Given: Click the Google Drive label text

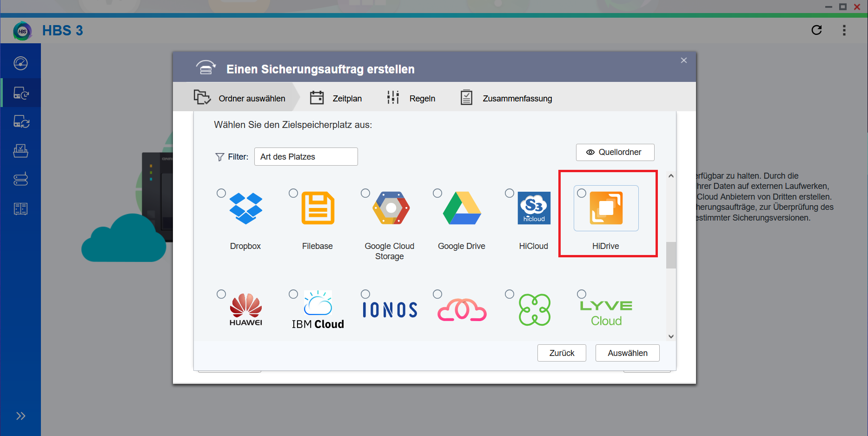Looking at the screenshot, I should click(462, 246).
